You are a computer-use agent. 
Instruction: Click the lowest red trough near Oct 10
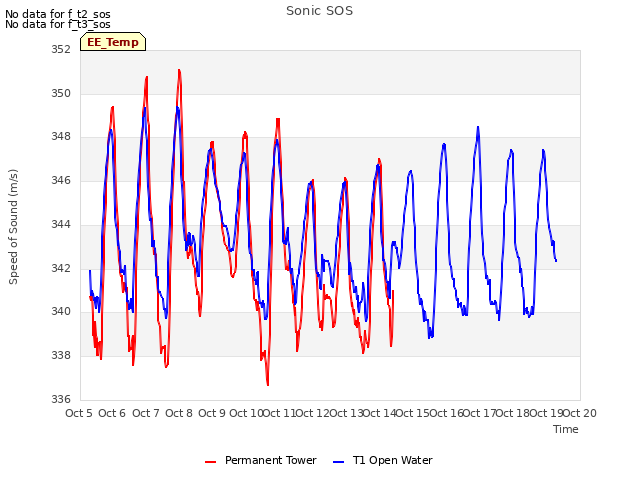point(268,384)
